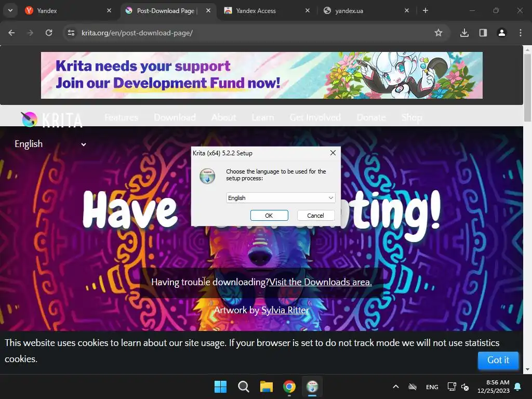Select the Post-Download Page tab
Viewport: 532px width, 399px height.
(x=166, y=10)
